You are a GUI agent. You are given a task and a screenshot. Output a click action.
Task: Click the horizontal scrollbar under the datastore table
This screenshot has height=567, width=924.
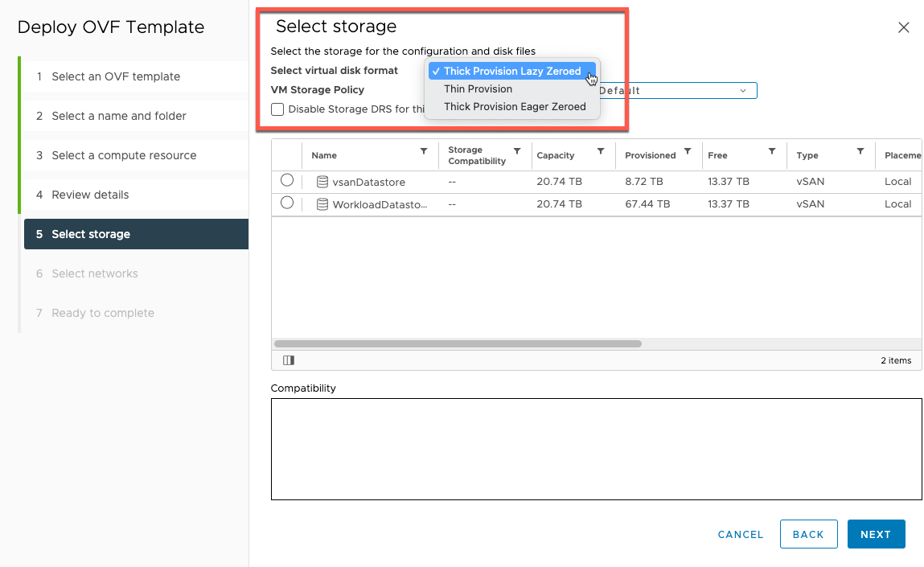pyautogui.click(x=458, y=343)
